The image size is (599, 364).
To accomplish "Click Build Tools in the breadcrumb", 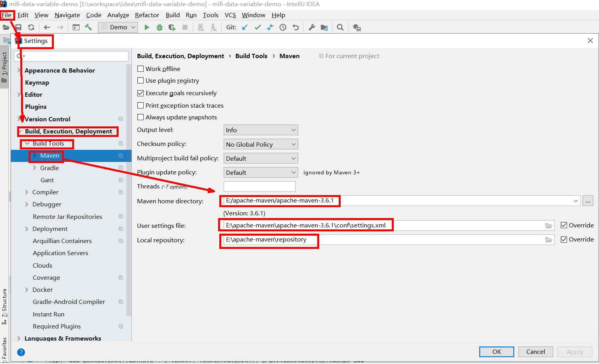I will [x=251, y=56].
